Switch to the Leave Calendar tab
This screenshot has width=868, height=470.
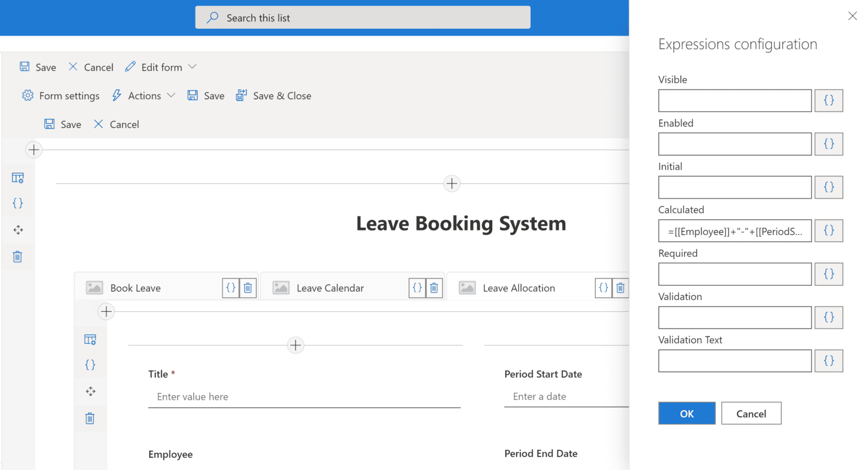[x=330, y=288]
